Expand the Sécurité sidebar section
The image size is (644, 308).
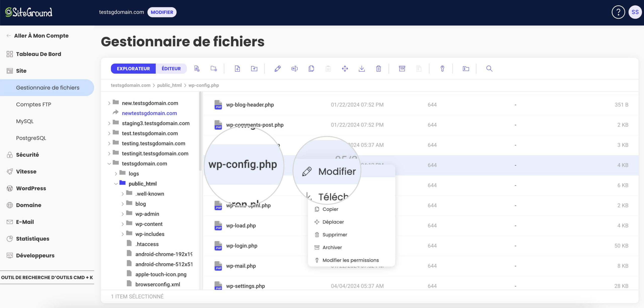[27, 155]
